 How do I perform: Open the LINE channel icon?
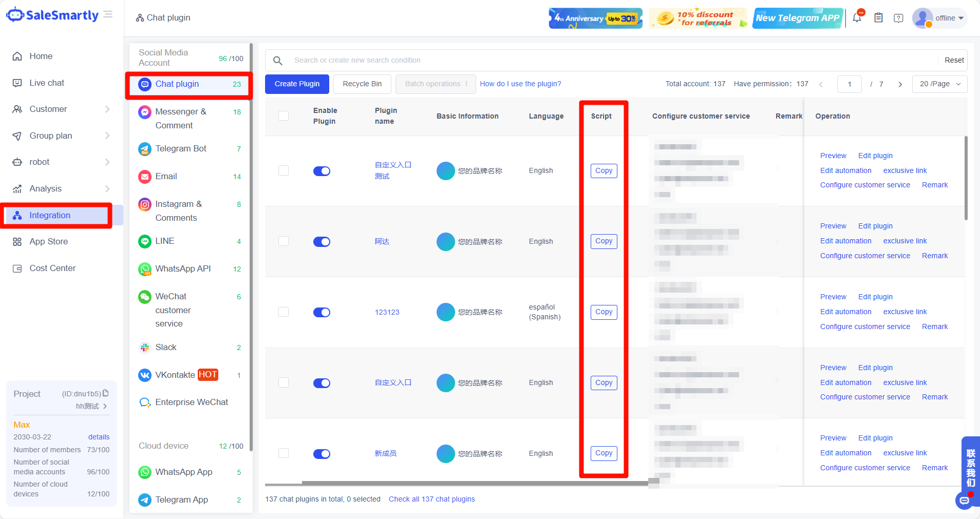[144, 241]
